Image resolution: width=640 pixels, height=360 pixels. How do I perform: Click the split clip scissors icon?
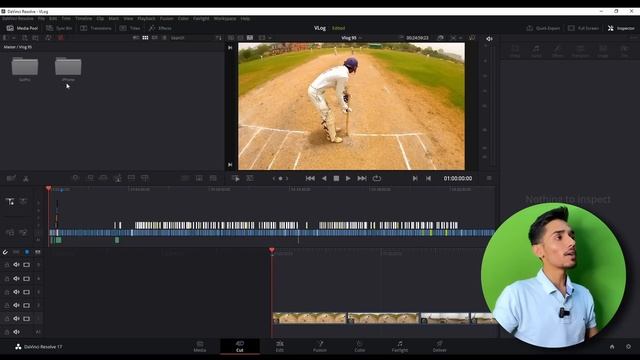click(x=26, y=178)
